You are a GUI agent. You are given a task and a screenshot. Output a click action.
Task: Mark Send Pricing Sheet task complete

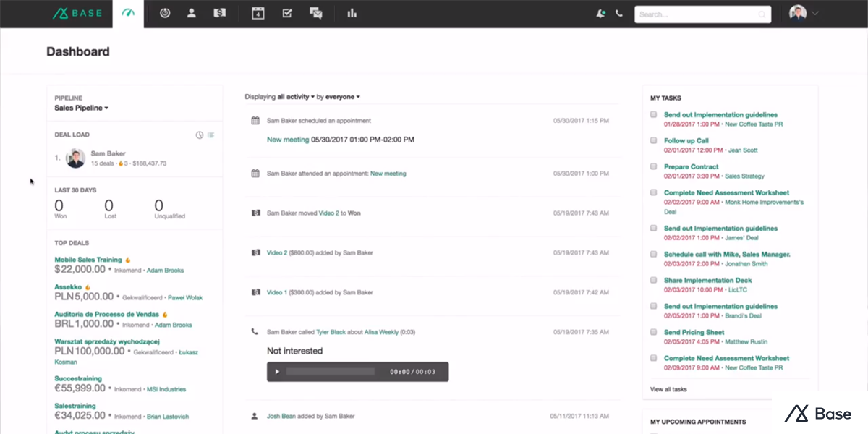click(654, 333)
